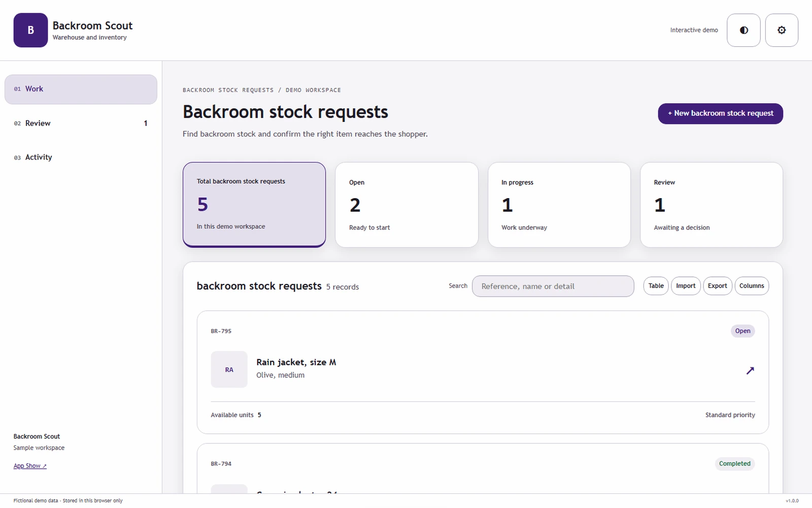Filter by Total backroom stock requests card
The image size is (812, 508).
point(254,205)
